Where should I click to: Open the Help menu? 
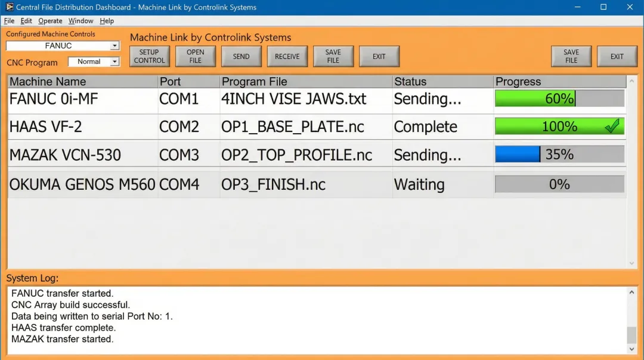pos(107,20)
